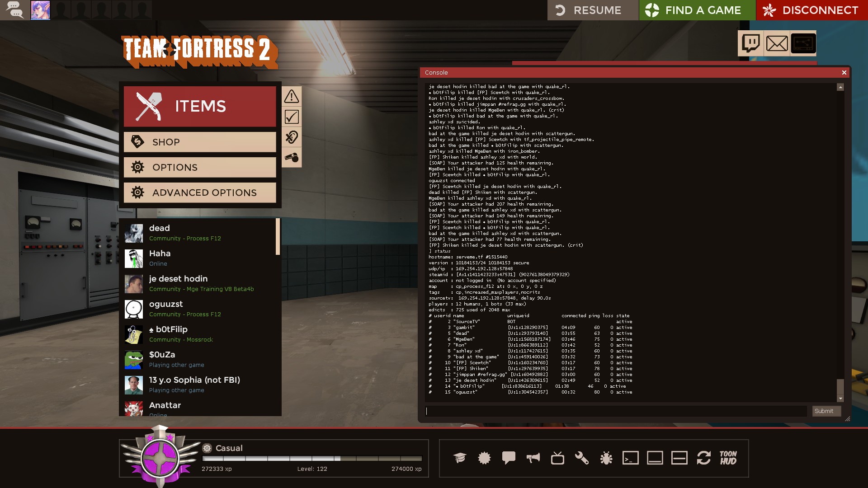Click the whistle coach toggle icon
This screenshot has height=488, width=868.
(x=292, y=158)
